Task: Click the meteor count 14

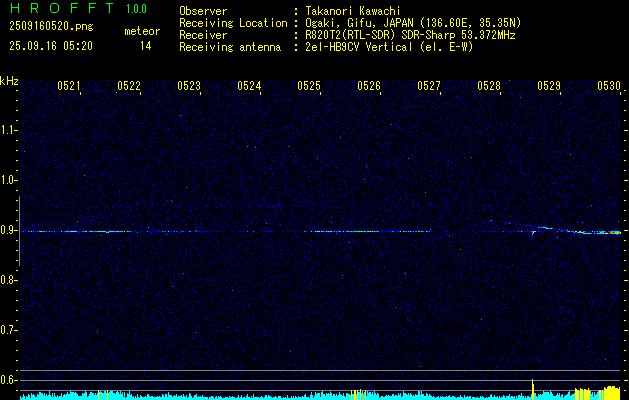Action: 146,46
